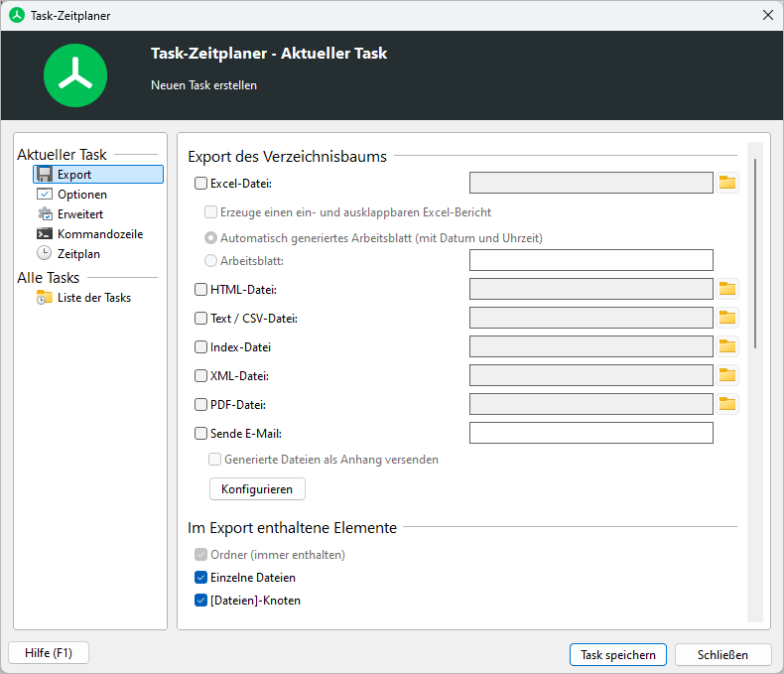Select Automatisch generiertes Arbeitsblatt radio option
This screenshot has height=674, width=784.
(x=210, y=238)
